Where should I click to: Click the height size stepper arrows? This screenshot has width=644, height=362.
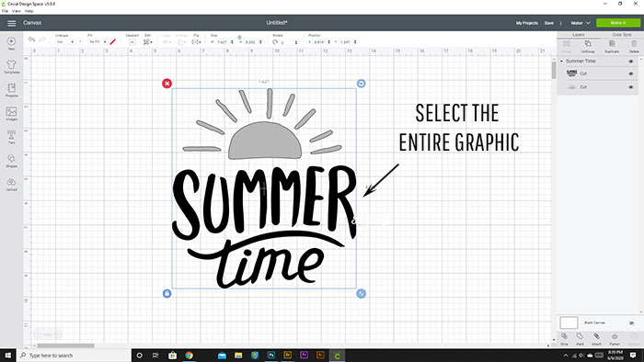coord(260,42)
